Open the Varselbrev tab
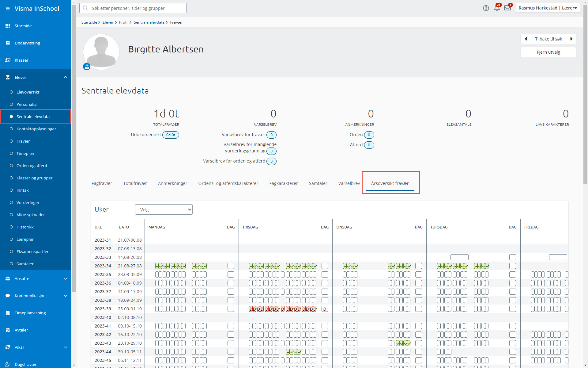Image resolution: width=588 pixels, height=368 pixels. pyautogui.click(x=349, y=183)
